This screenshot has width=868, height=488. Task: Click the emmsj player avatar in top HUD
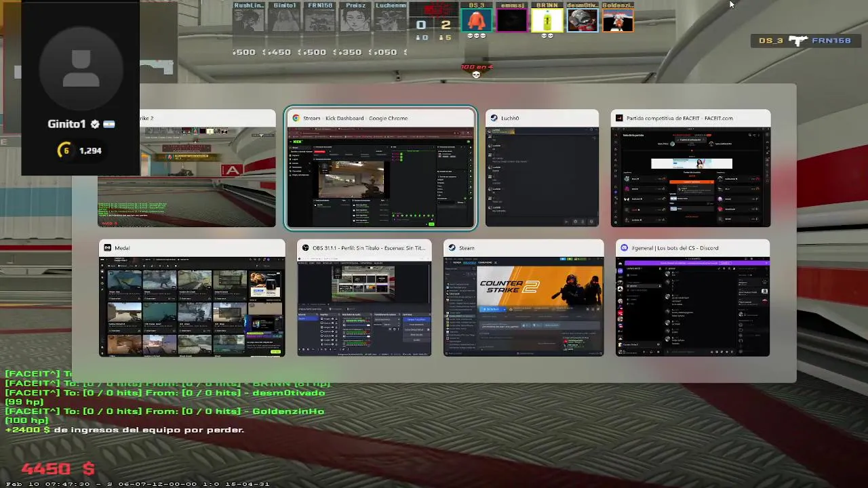(x=512, y=20)
